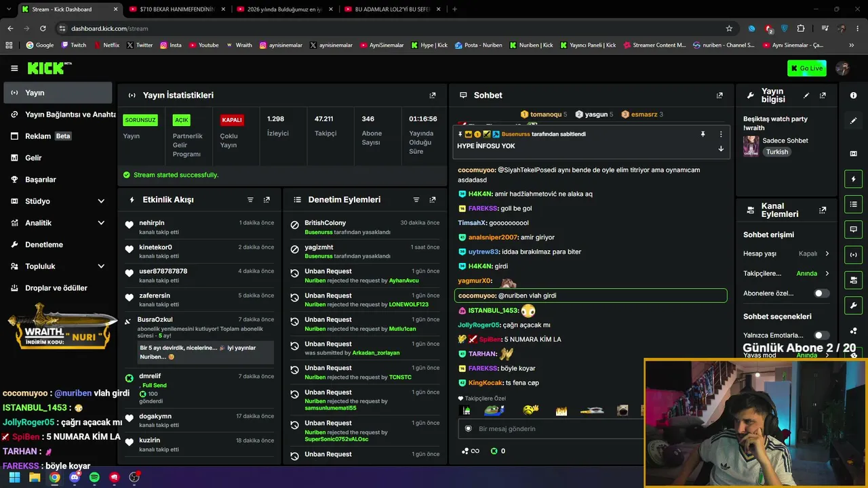Click the Turkish language tag in Yayın bilgisi

click(777, 152)
